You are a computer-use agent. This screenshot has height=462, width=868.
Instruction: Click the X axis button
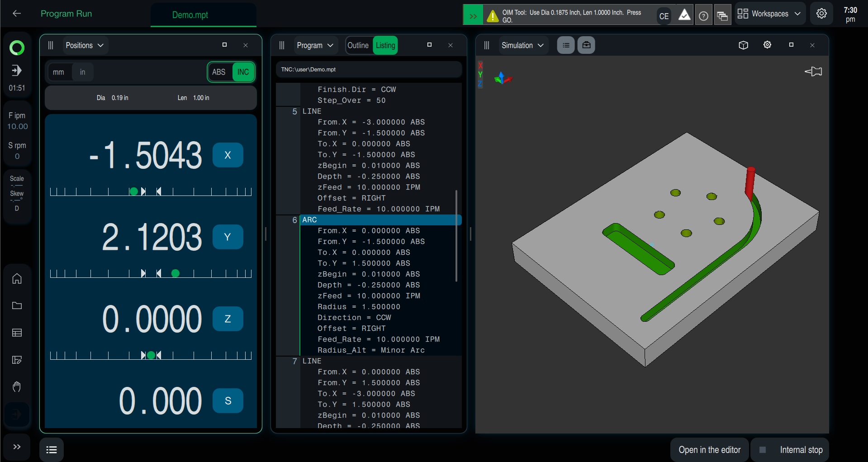pyautogui.click(x=228, y=155)
